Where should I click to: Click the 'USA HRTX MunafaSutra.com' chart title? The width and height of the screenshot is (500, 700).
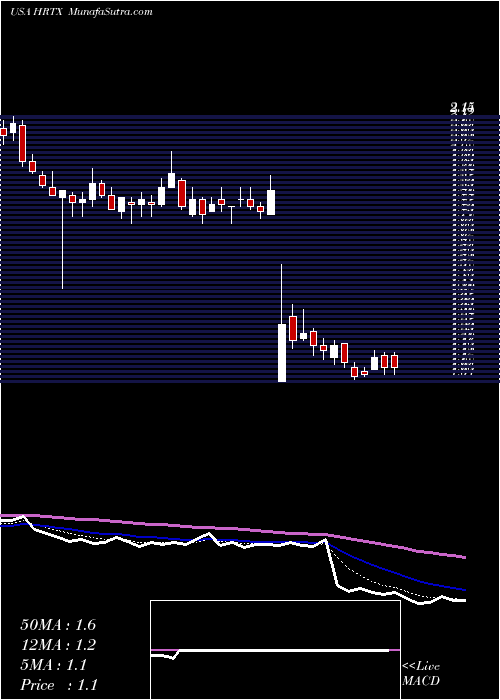pos(81,12)
